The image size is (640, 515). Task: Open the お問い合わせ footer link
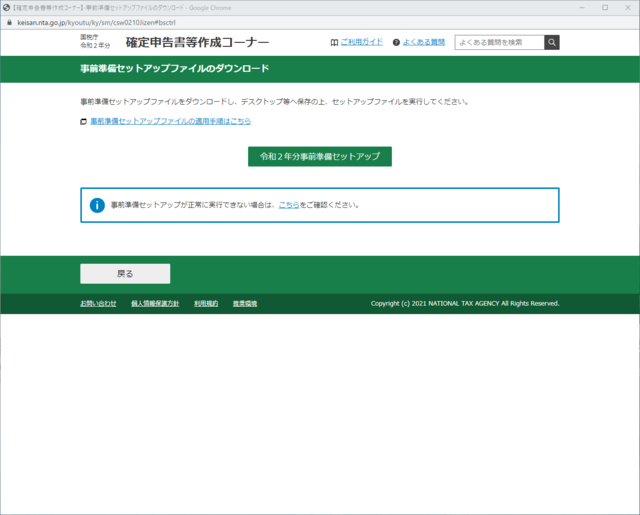click(98, 304)
